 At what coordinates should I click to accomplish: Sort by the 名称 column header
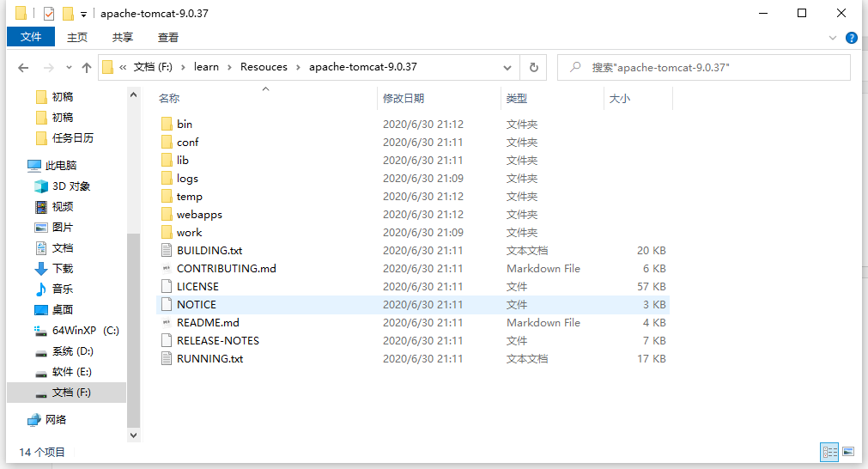point(169,99)
